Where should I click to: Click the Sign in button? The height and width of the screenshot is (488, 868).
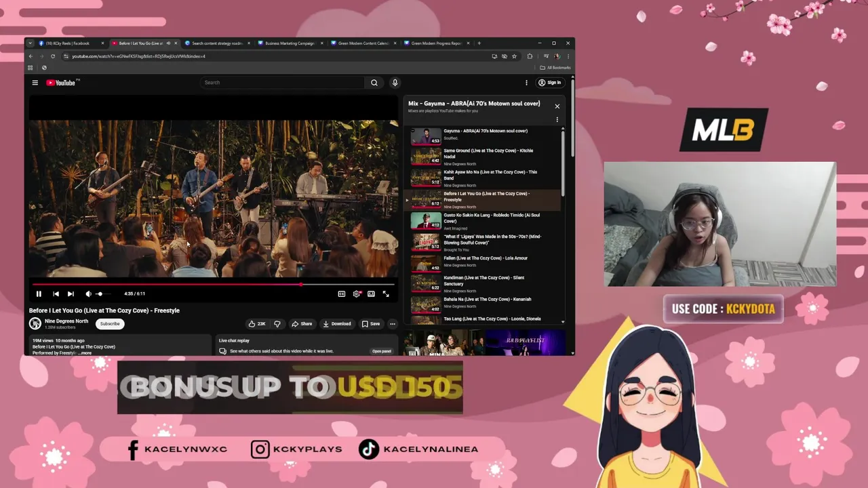[x=550, y=83]
